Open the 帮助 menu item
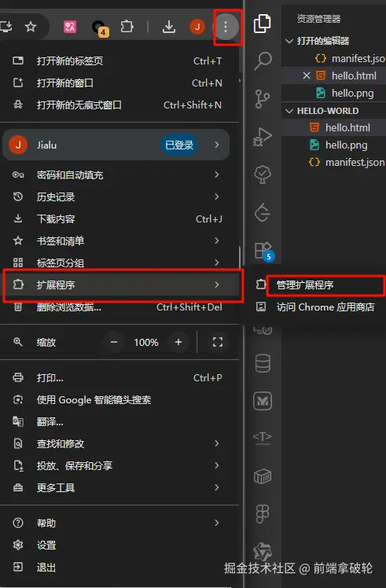This screenshot has width=386, height=588. point(119,523)
